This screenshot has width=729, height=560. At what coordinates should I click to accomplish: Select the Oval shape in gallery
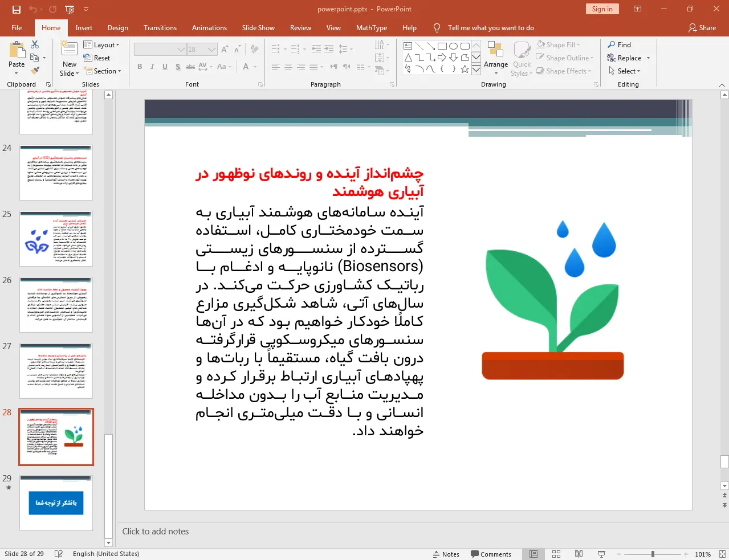454,46
